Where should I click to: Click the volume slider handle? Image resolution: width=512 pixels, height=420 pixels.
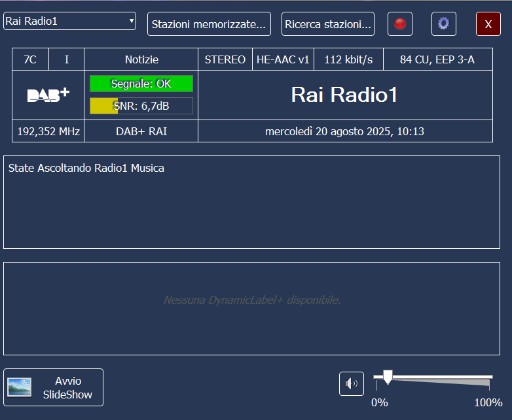pos(387,377)
